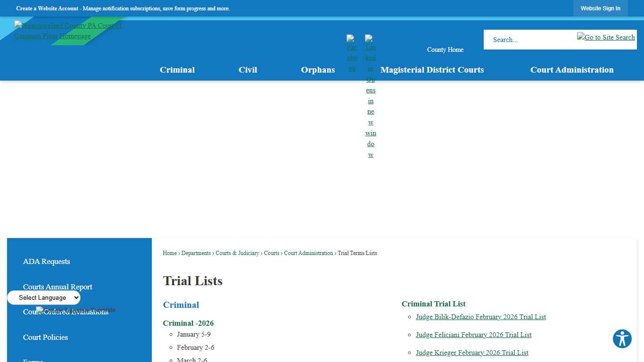Open the accessibility options icon
The image size is (644, 362).
[622, 339]
